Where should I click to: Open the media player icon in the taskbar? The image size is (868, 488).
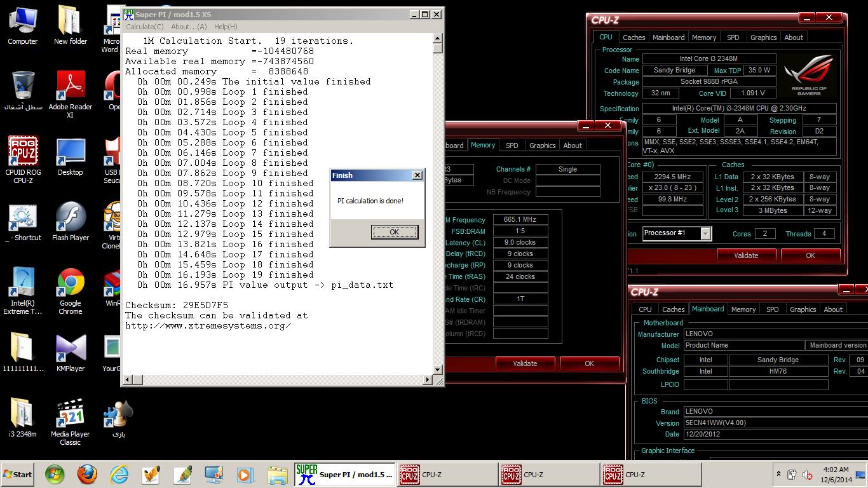[245, 475]
